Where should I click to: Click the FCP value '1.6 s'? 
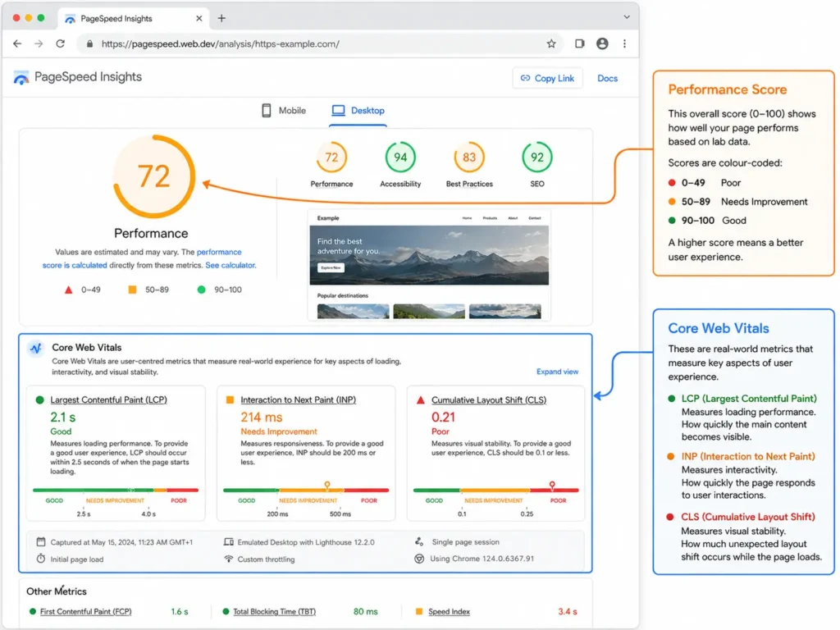pos(180,611)
